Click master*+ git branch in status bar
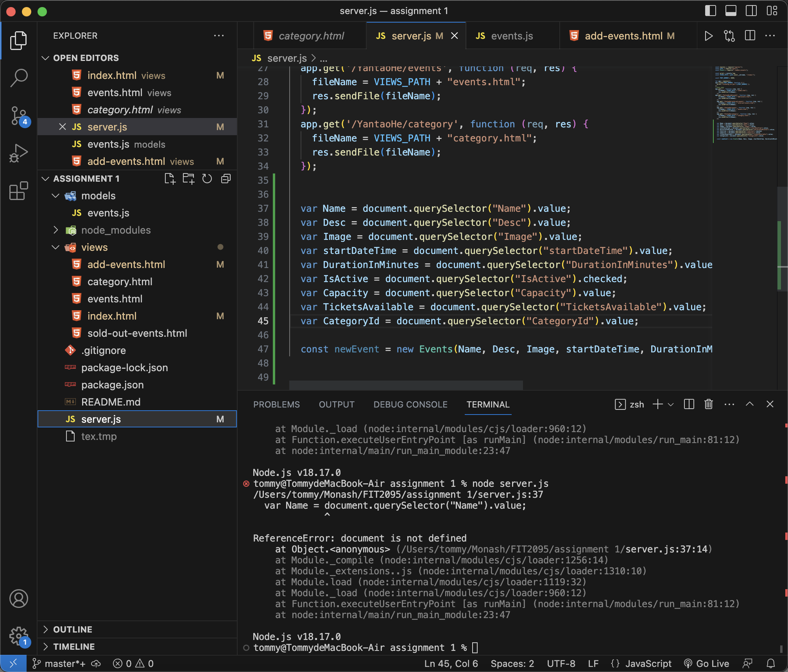 tap(59, 663)
